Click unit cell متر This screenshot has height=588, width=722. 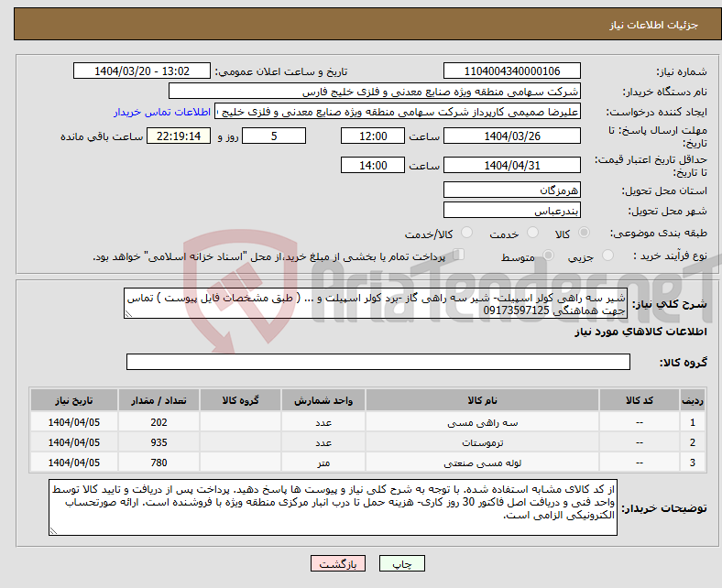[x=323, y=463]
